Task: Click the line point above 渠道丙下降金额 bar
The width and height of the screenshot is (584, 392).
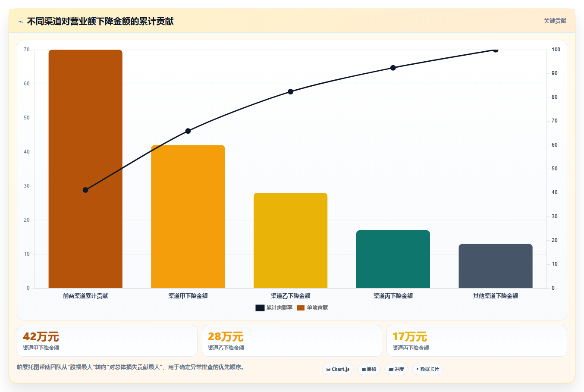Action: [393, 68]
